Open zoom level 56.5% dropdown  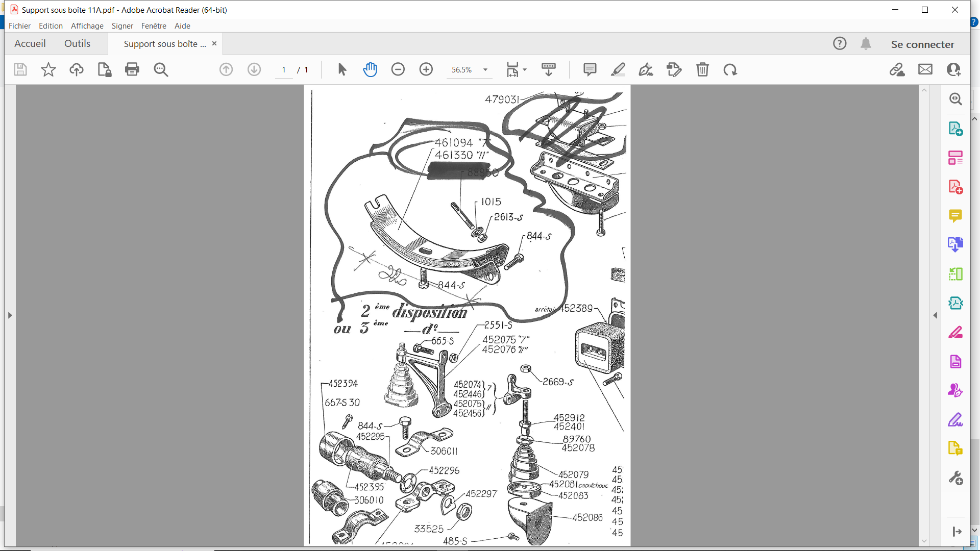[485, 70]
